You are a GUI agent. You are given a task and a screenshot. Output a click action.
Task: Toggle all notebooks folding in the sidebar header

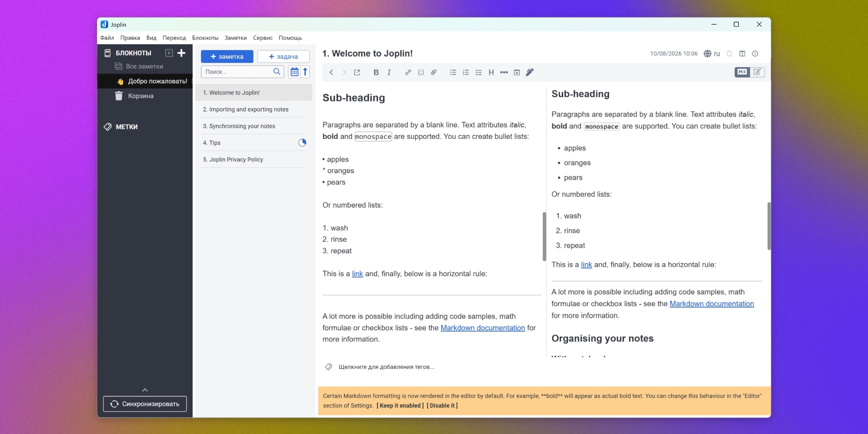(x=169, y=53)
